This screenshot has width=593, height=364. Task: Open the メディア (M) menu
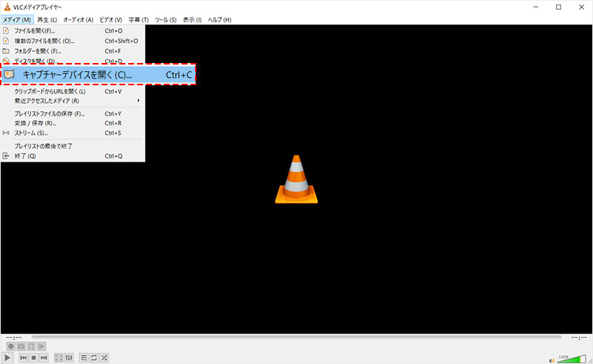tap(17, 20)
